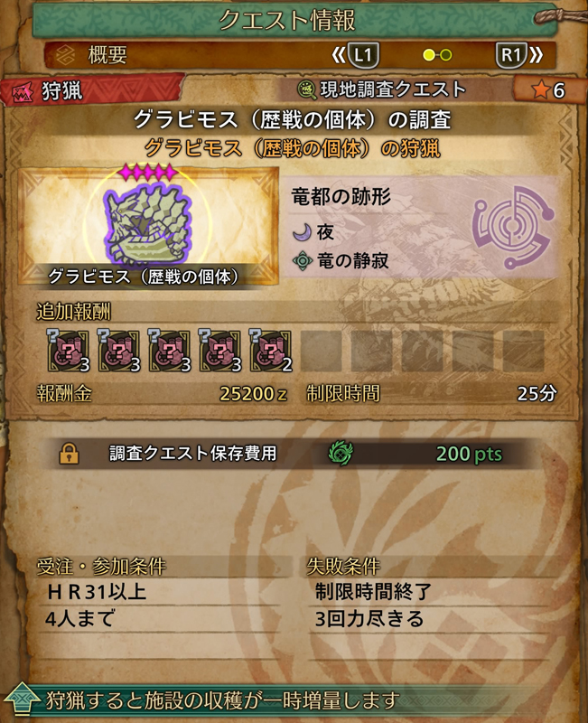Click the magnifier investigation quest icon

[x=306, y=89]
